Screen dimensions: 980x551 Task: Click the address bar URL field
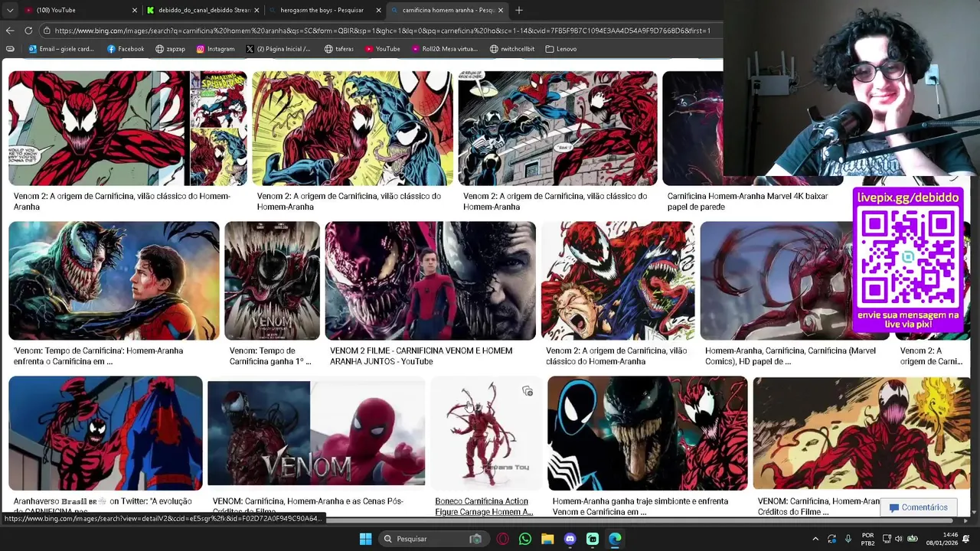point(381,31)
